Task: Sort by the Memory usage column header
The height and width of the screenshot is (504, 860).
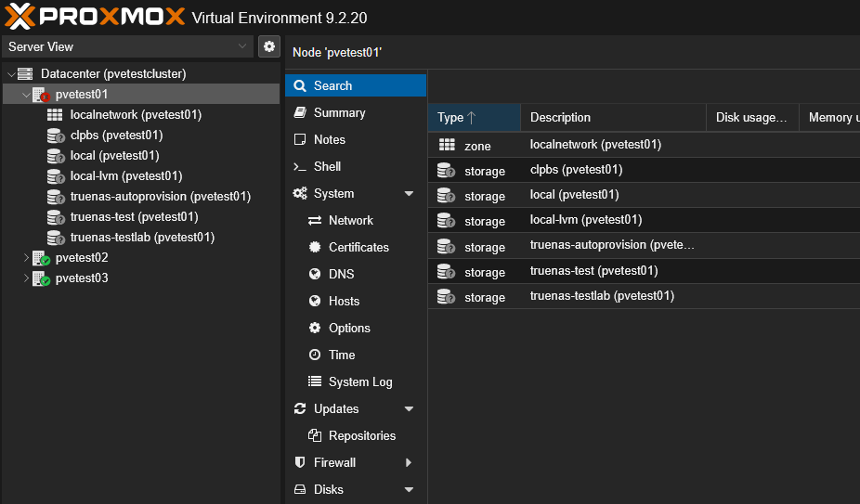Action: [830, 117]
